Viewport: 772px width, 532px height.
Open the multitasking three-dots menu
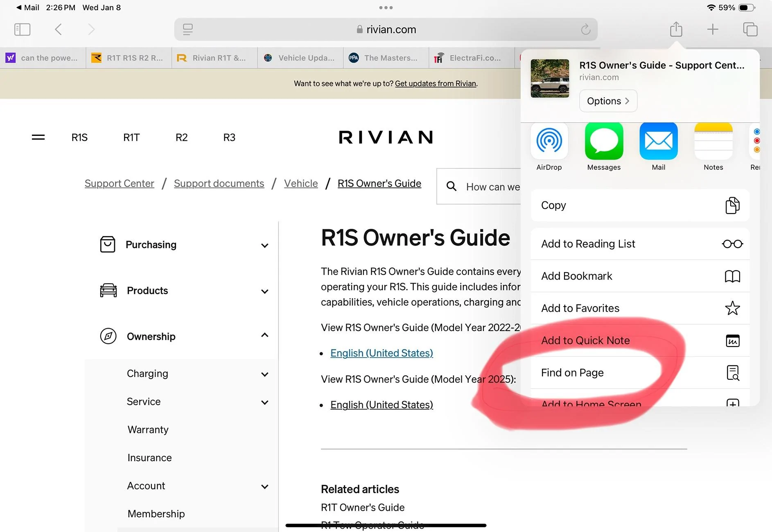click(x=386, y=7)
